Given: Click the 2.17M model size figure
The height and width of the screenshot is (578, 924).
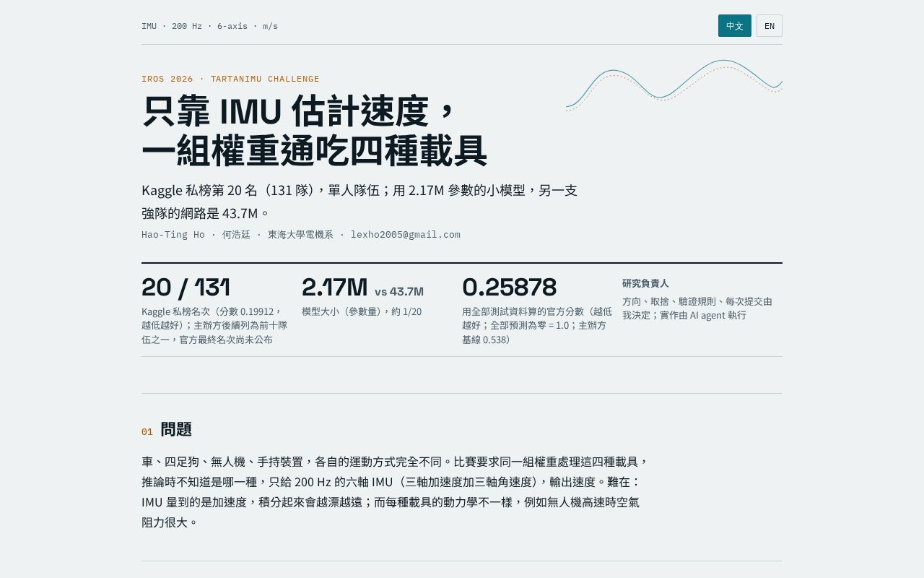Looking at the screenshot, I should (335, 288).
